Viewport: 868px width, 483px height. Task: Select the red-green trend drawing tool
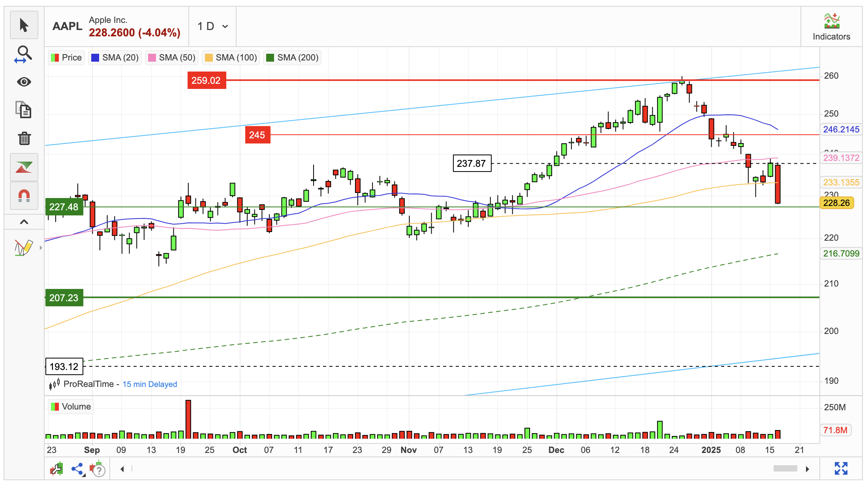click(x=24, y=167)
